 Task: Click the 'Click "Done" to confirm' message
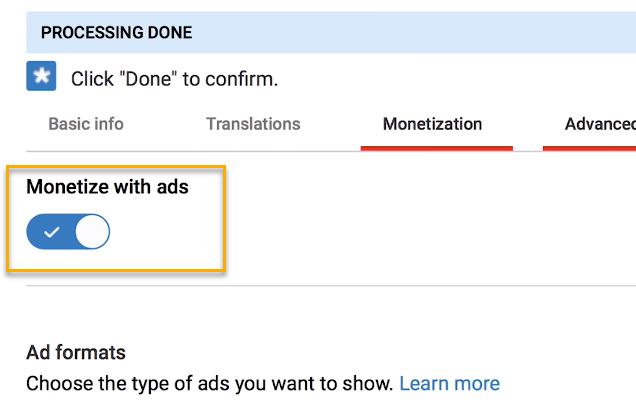click(x=174, y=79)
